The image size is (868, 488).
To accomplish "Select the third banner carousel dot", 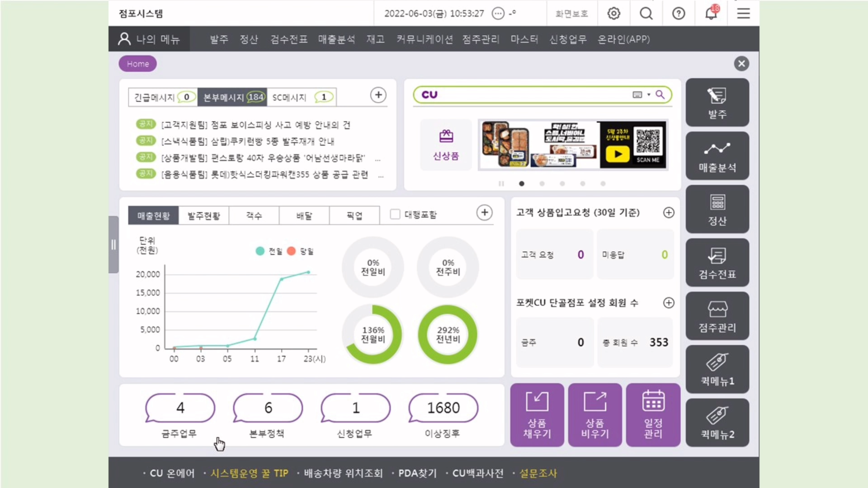I will (x=562, y=183).
